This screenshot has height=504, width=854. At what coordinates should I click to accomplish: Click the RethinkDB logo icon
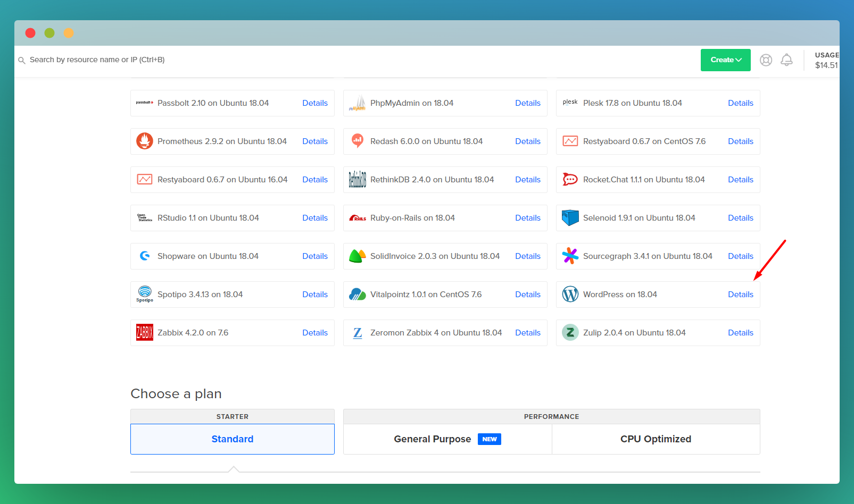click(358, 180)
